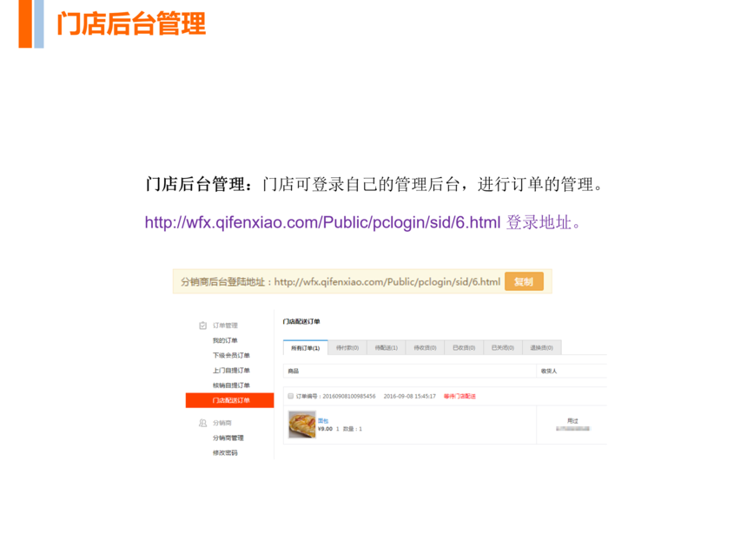
Task: Open 分销商管理 in the sidebar
Action: (x=228, y=438)
